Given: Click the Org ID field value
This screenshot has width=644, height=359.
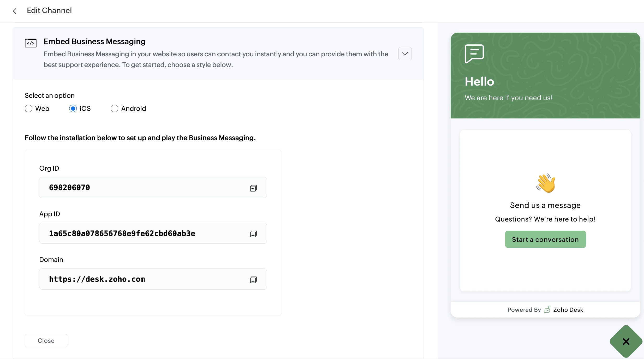Looking at the screenshot, I should 69,188.
